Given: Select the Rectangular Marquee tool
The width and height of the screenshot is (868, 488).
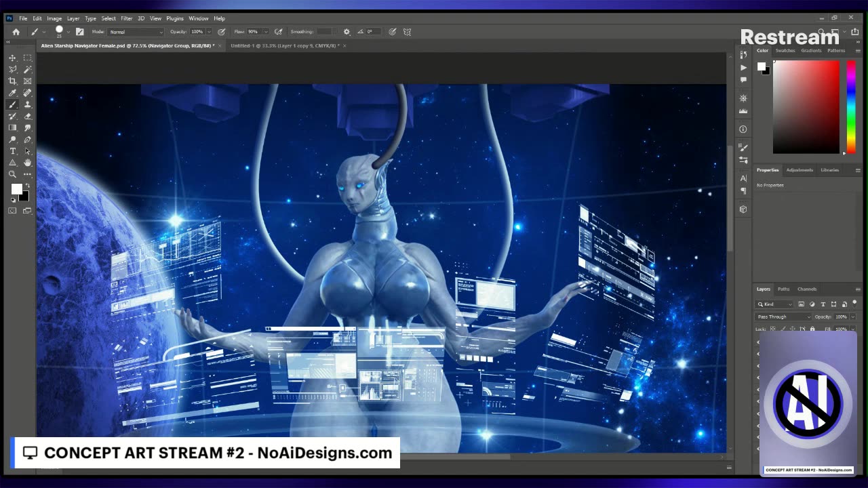Looking at the screenshot, I should 28,58.
